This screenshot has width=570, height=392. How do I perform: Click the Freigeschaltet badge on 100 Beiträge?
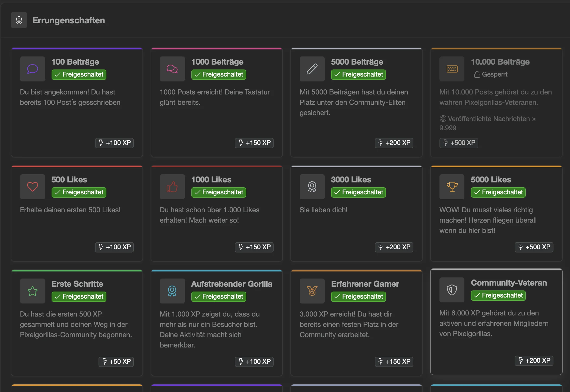coord(79,74)
